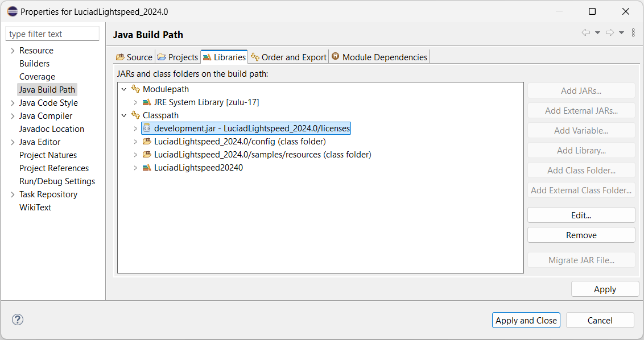Expand the Resource category

point(13,51)
